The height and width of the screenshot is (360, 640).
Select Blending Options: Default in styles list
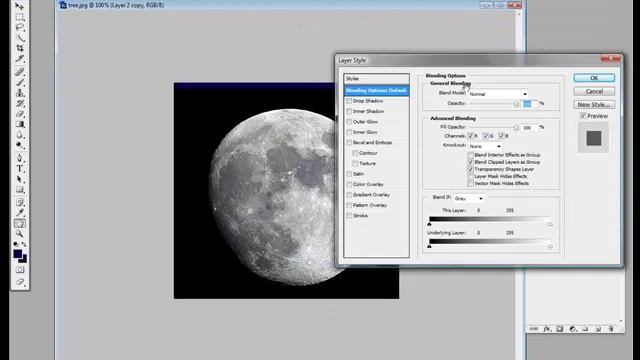click(376, 90)
